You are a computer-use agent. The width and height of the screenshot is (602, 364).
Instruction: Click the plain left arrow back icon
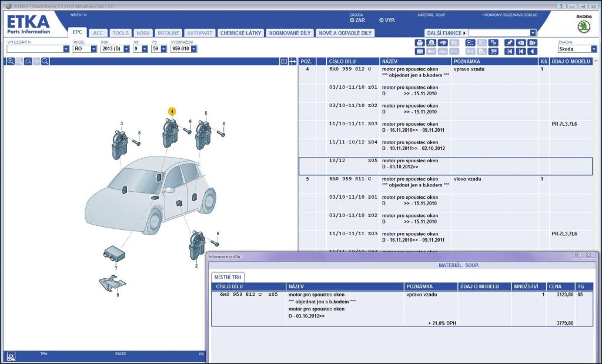point(533,51)
